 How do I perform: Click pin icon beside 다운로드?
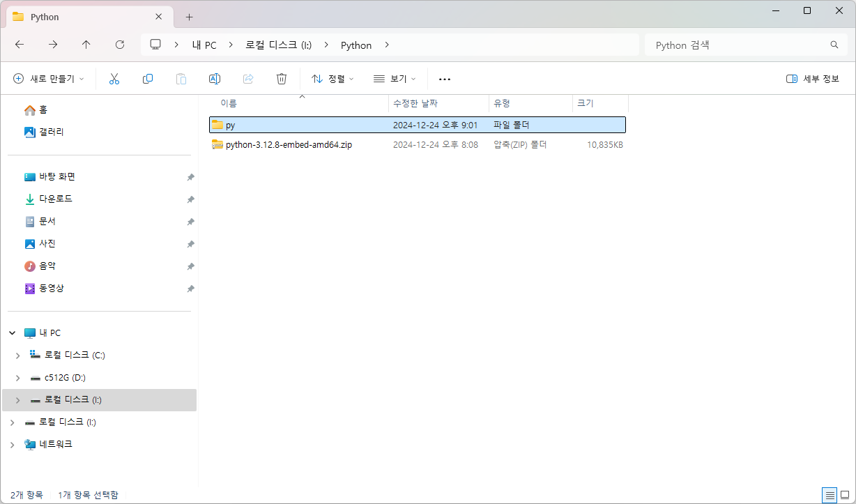click(x=190, y=199)
